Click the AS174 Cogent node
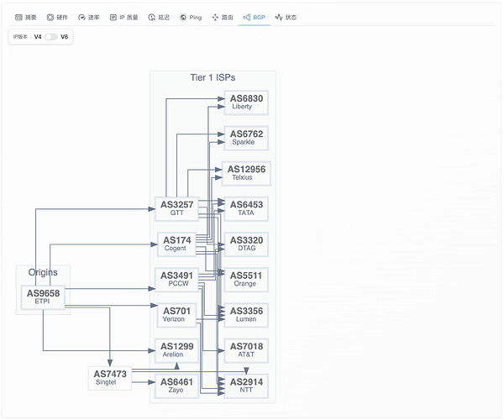This screenshot has width=504, height=420. click(176, 244)
